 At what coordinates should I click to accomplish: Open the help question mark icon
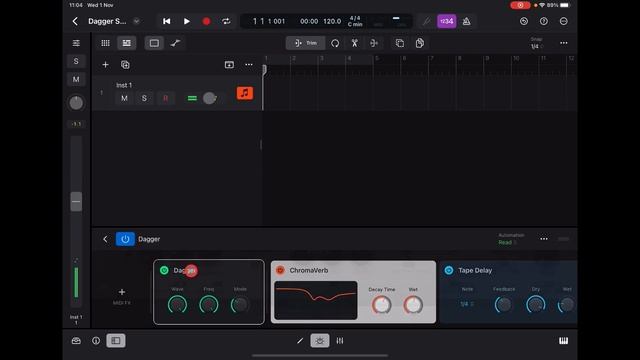[544, 21]
